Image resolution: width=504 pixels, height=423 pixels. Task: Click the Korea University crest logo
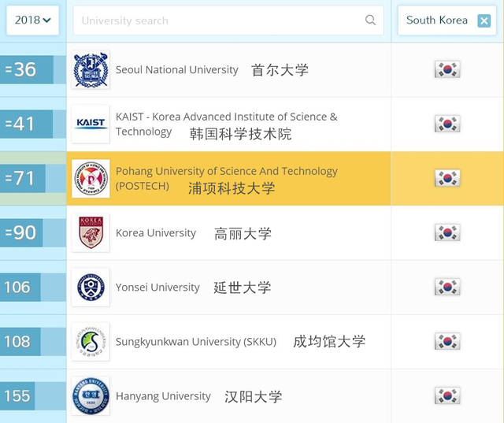click(x=91, y=232)
